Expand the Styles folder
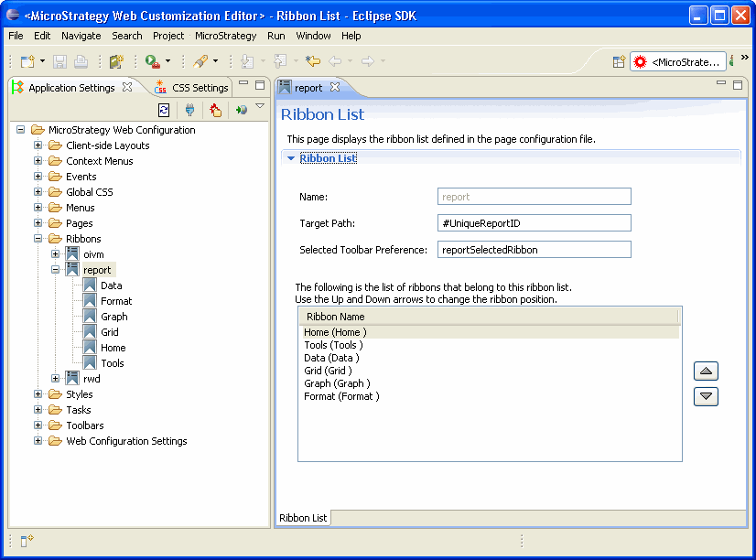The image size is (756, 560). (x=38, y=393)
